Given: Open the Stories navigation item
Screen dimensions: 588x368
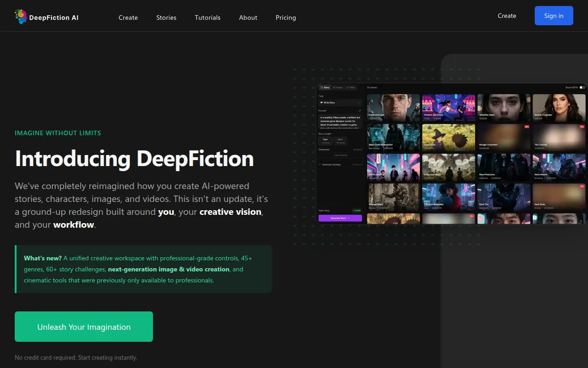Looking at the screenshot, I should pos(166,17).
